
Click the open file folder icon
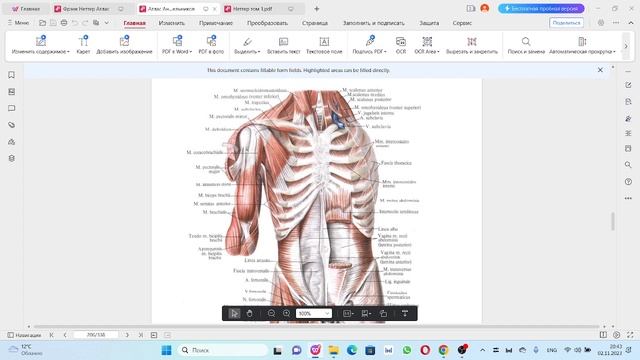pos(42,23)
